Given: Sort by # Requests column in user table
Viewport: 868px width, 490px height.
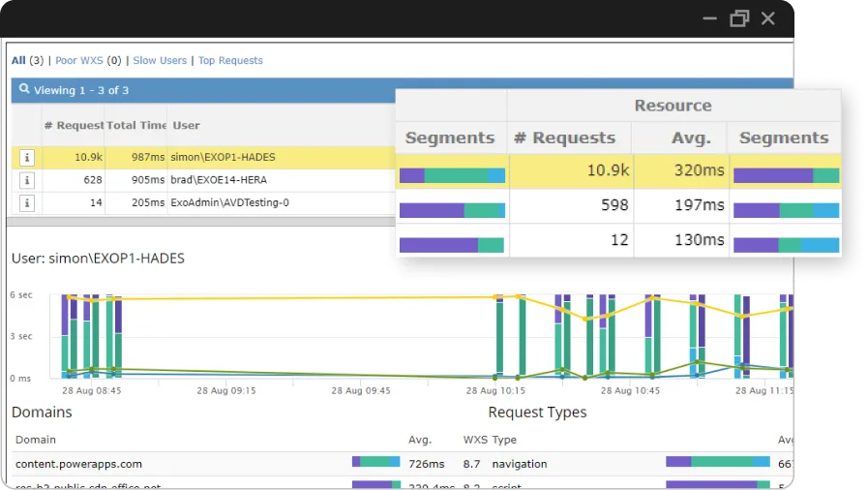Looking at the screenshot, I should tap(74, 125).
